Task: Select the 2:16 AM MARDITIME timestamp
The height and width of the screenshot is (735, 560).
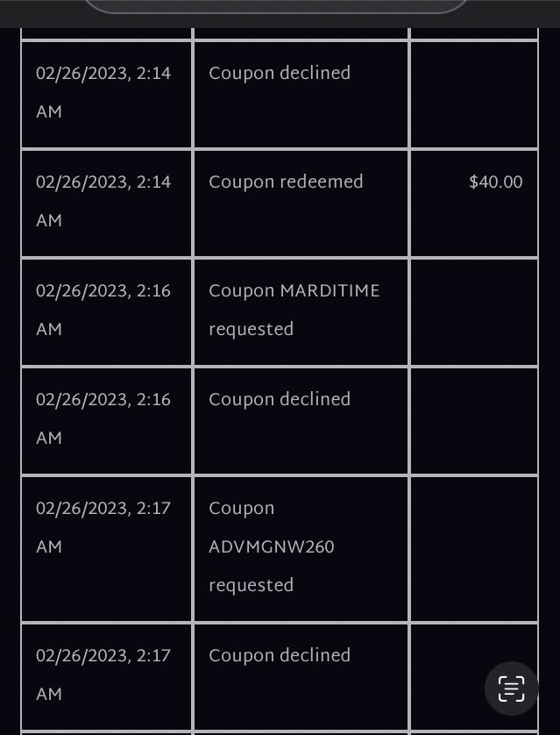Action: [103, 310]
